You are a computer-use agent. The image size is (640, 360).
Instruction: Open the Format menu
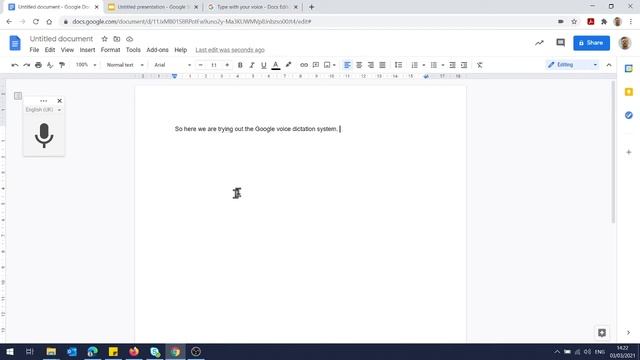click(111, 50)
